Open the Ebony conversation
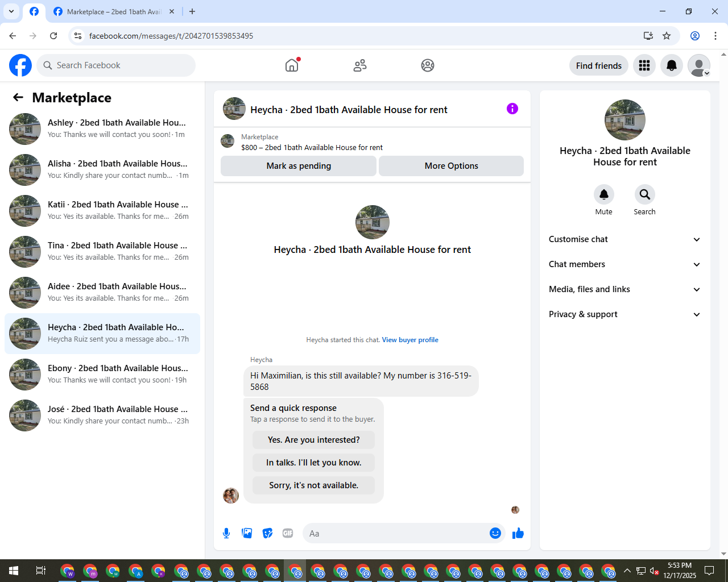 [x=102, y=375]
